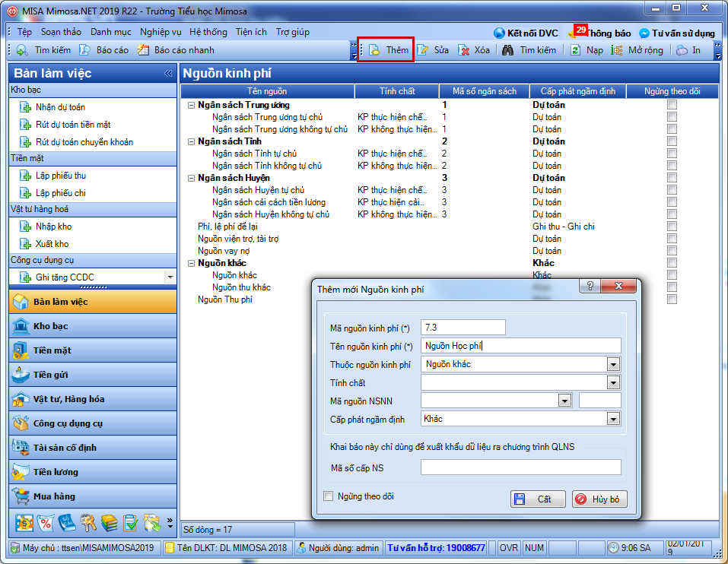The image size is (728, 564).
Task: Open Mã nguồn NSNN dropdown
Action: tap(564, 401)
